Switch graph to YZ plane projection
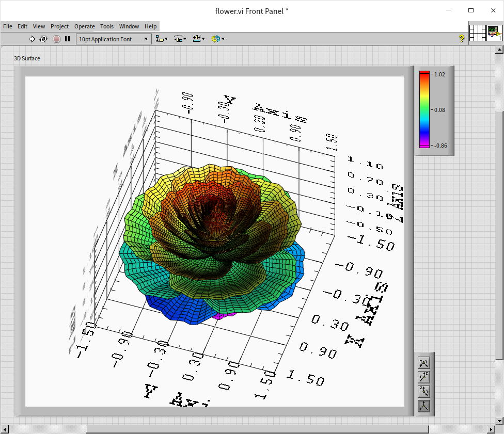 (423, 392)
